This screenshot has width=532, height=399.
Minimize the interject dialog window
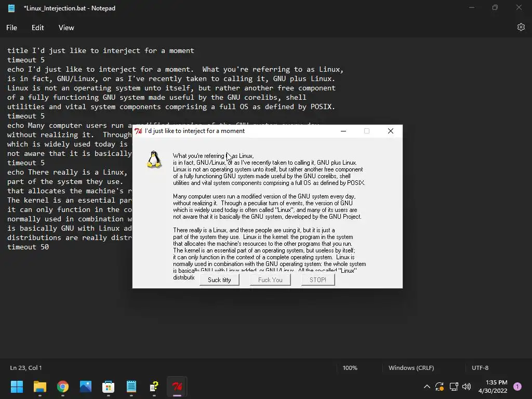tap(343, 131)
